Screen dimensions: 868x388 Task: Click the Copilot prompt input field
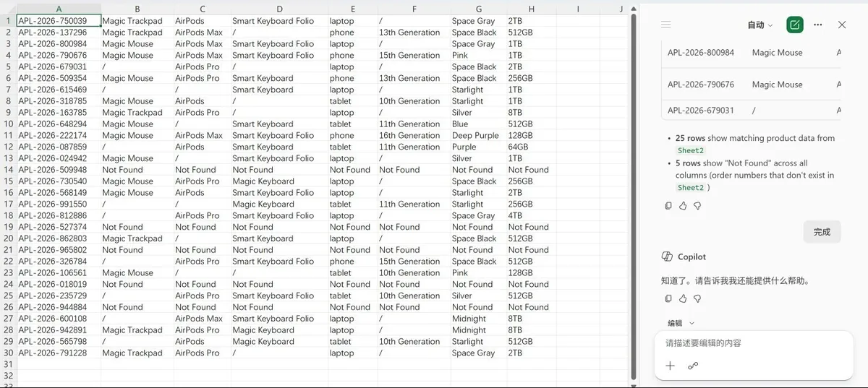(x=754, y=343)
